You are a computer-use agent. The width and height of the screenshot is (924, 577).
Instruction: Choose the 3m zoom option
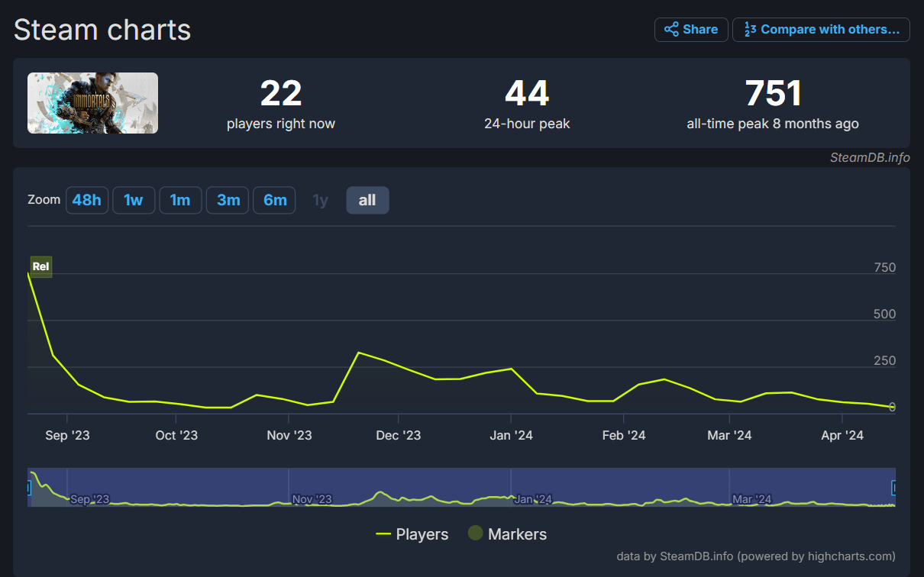coord(228,200)
